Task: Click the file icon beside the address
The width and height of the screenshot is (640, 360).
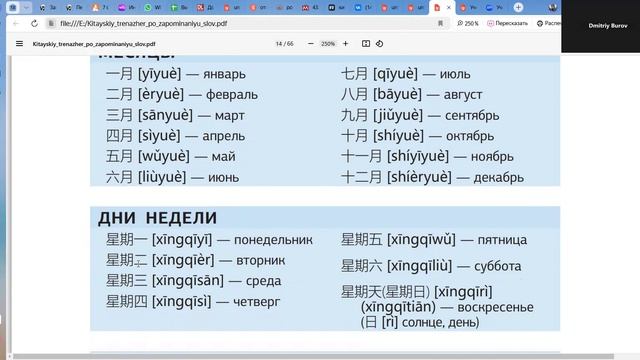Action: pos(51,24)
